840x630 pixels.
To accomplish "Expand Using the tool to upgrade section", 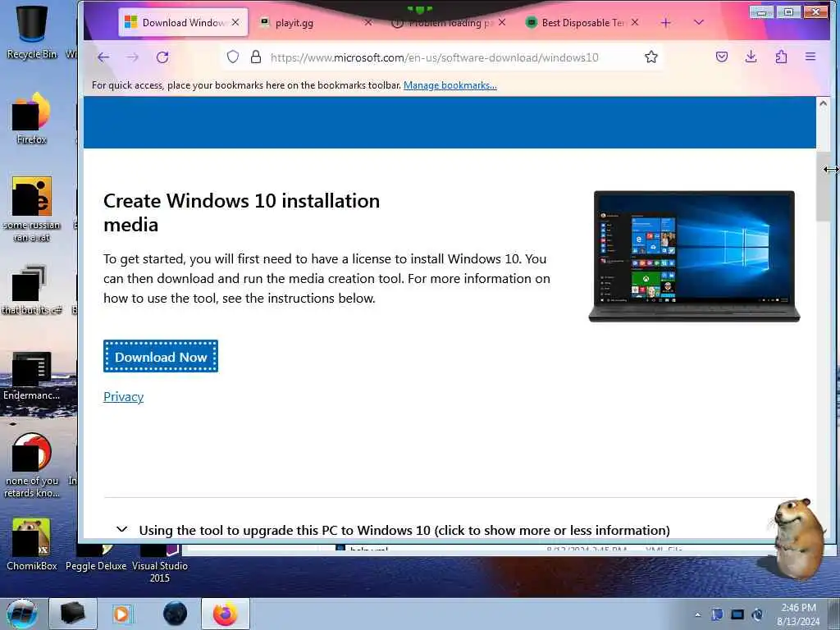I will 393,530.
